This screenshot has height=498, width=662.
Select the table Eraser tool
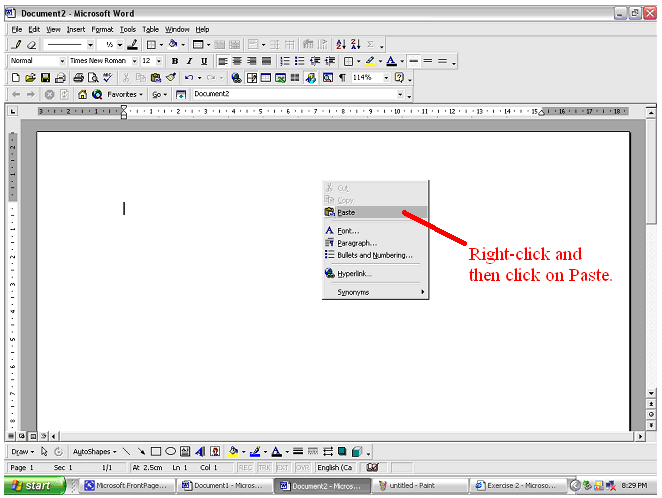[x=31, y=44]
